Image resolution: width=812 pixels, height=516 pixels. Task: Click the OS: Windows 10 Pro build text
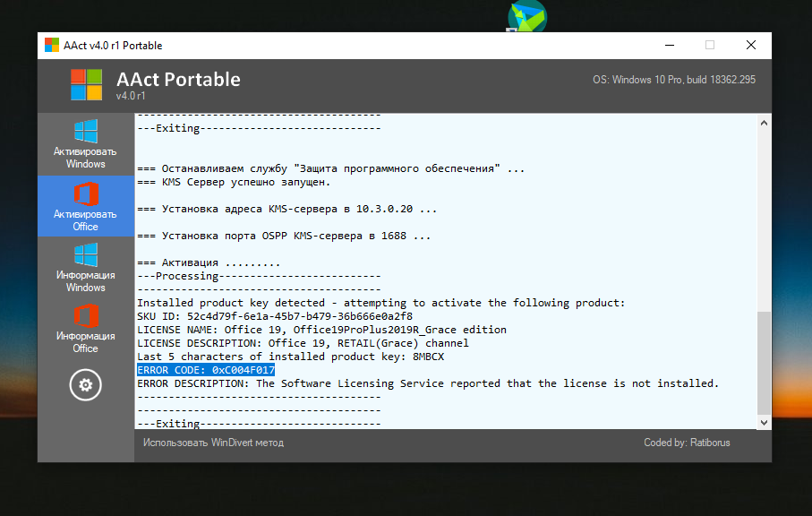[674, 80]
